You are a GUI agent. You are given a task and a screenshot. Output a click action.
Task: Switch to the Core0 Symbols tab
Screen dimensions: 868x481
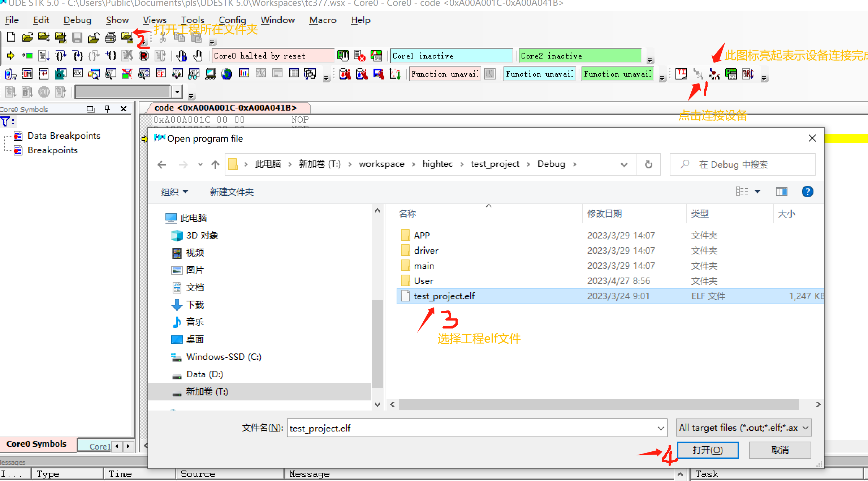tap(36, 444)
